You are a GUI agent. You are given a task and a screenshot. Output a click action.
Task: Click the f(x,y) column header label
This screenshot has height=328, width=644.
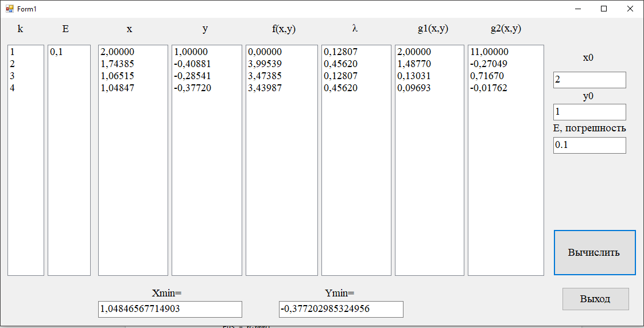coord(284,29)
